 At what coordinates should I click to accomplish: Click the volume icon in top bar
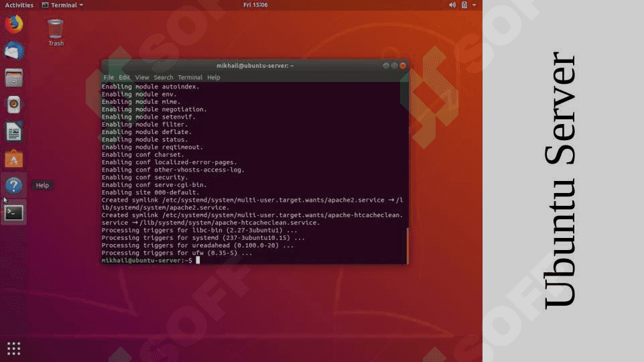tap(452, 5)
